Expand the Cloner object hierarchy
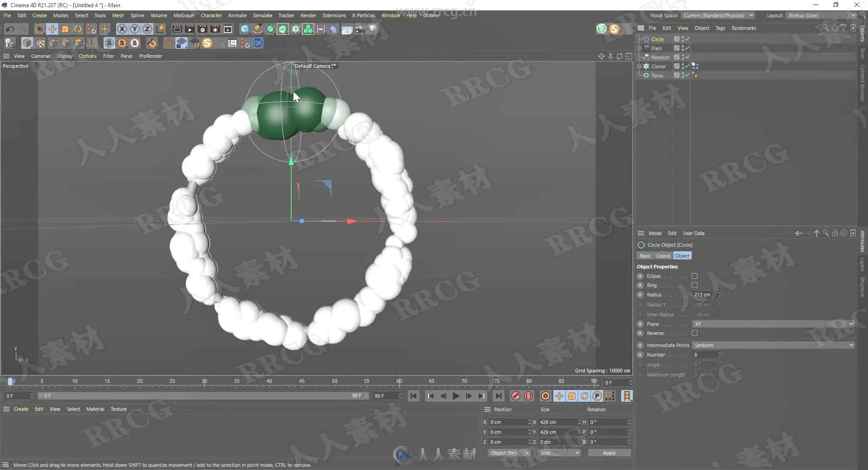The width and height of the screenshot is (868, 470). [x=640, y=66]
